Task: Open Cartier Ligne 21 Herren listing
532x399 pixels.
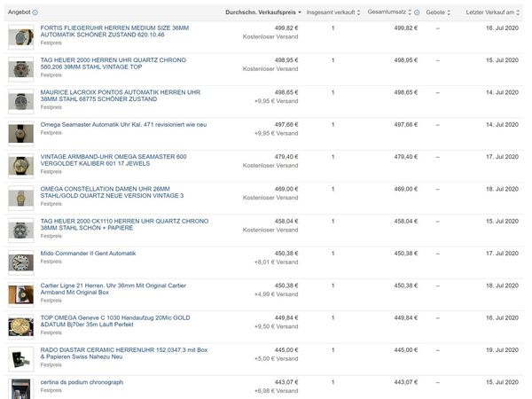Action: [113, 289]
